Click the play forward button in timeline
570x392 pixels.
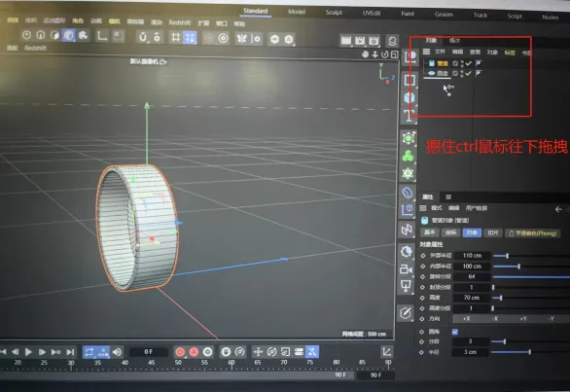tap(28, 352)
